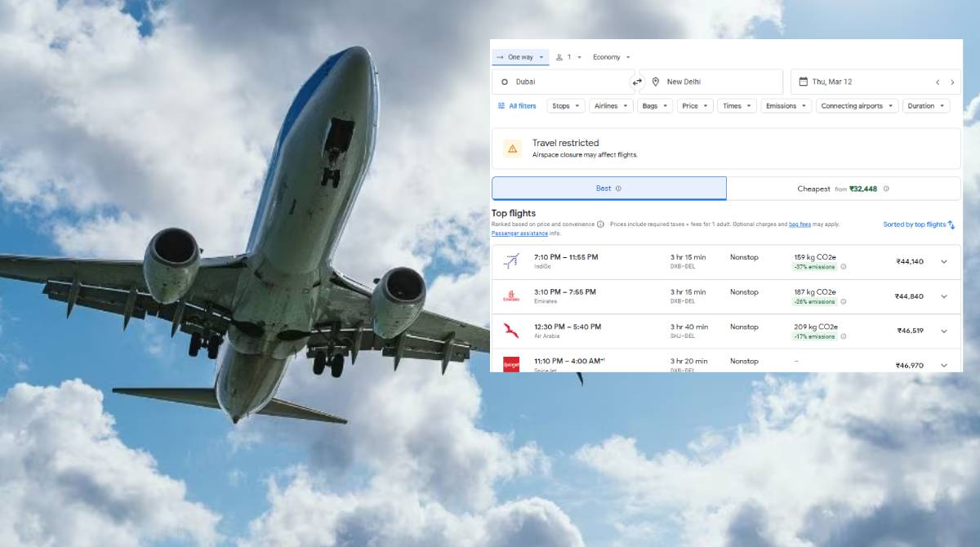The height and width of the screenshot is (547, 980).
Task: Open the calendar icon in the date field
Action: (803, 80)
